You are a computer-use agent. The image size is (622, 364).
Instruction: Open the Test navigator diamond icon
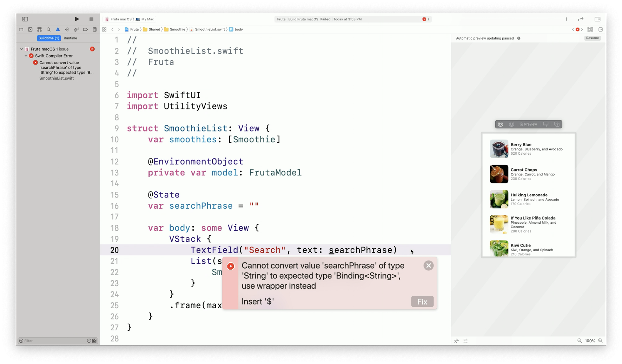[x=67, y=29]
